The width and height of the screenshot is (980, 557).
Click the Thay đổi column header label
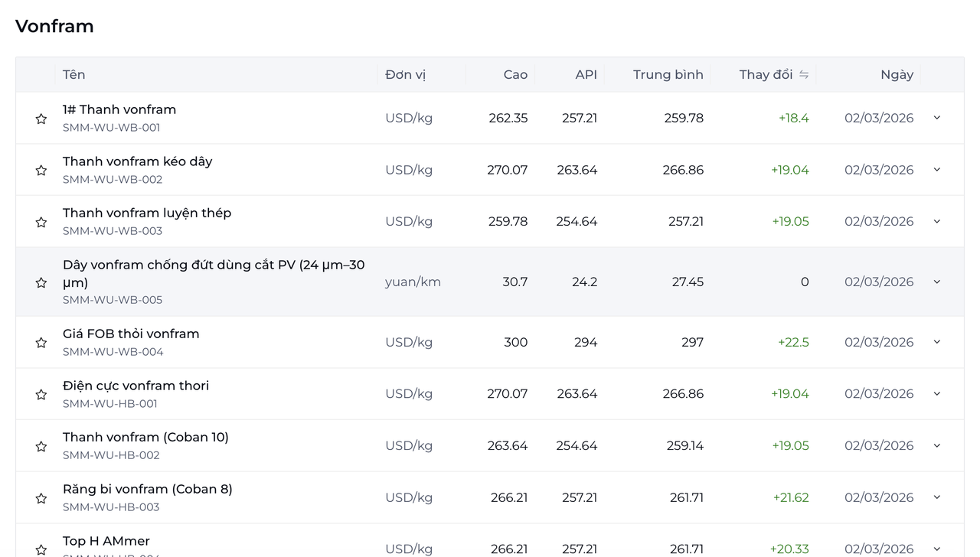(766, 74)
